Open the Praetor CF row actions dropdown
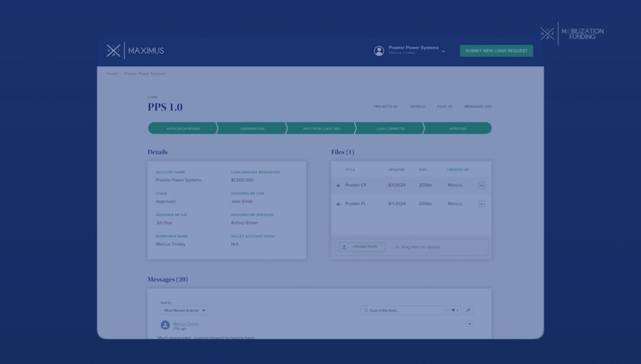 pos(481,185)
